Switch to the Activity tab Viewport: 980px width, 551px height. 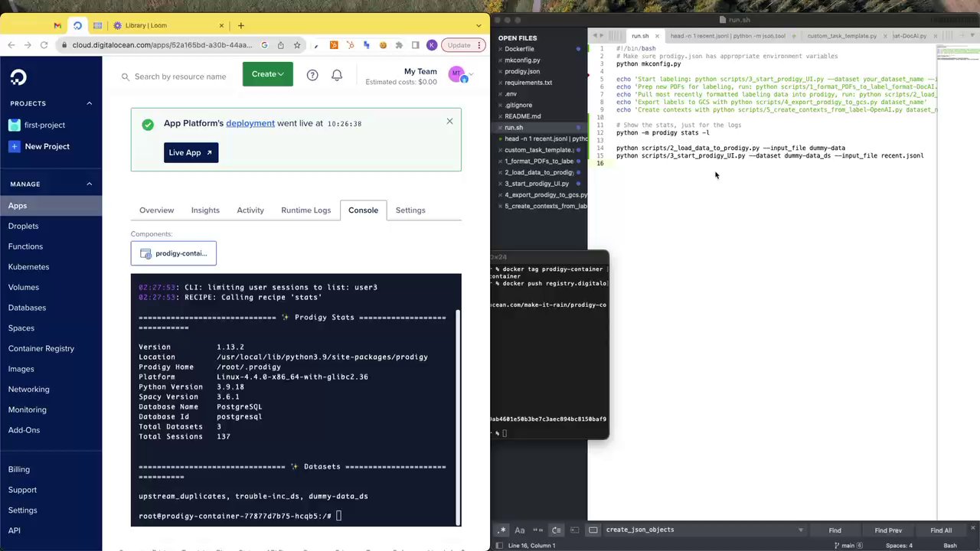point(250,210)
